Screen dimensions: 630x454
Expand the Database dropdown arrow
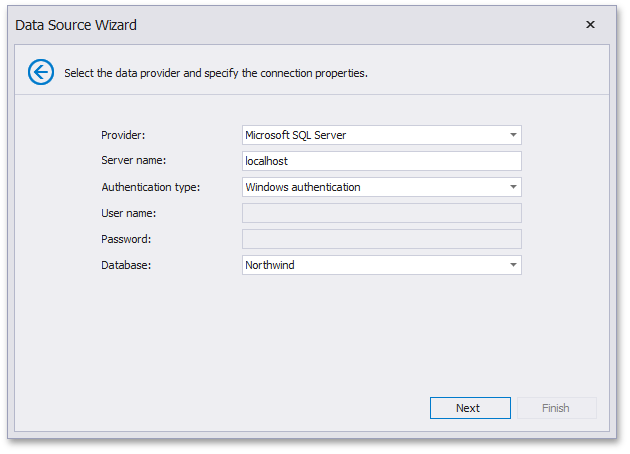pos(512,265)
